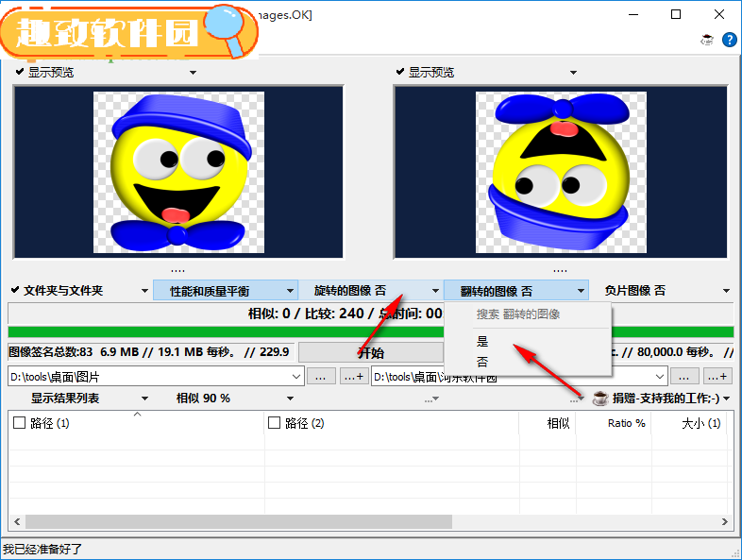Click the second folder's ...+ add button
Screen dimensions: 742x560
click(x=717, y=377)
